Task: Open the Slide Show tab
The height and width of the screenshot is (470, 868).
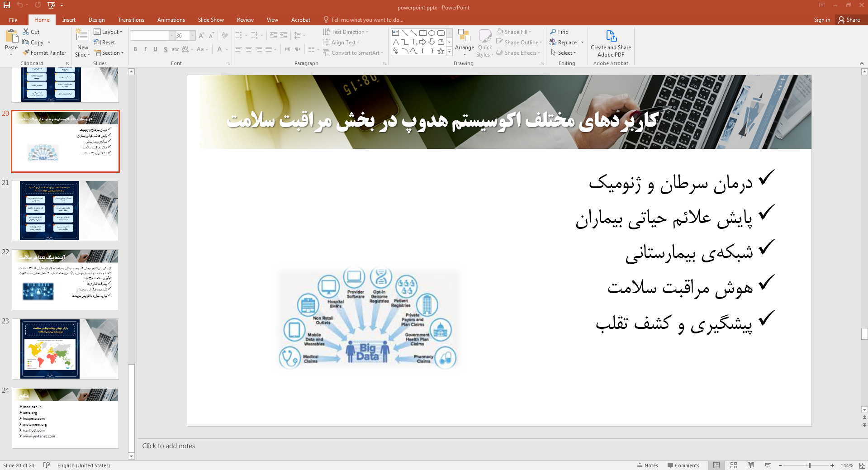Action: pos(211,19)
